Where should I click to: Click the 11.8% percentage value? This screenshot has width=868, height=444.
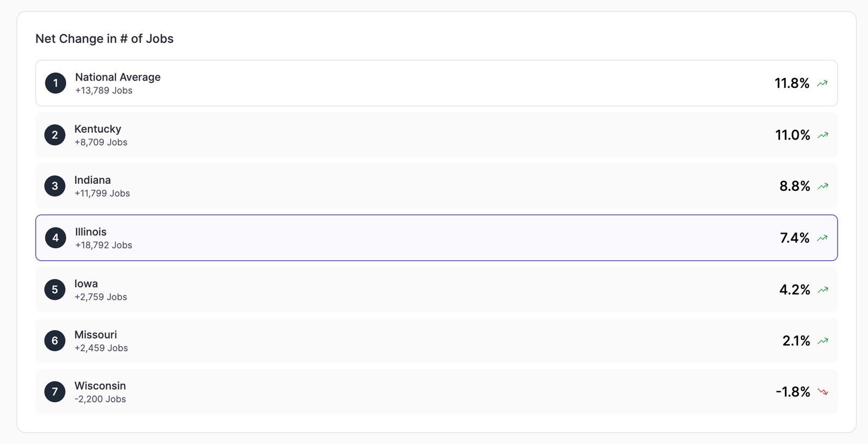(792, 83)
